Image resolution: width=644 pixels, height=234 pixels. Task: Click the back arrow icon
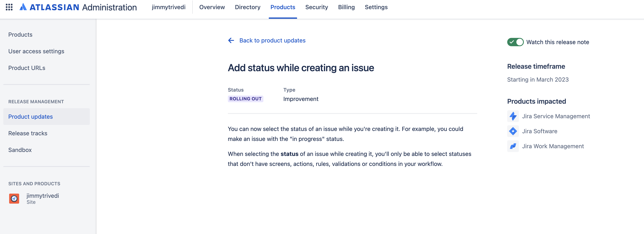pyautogui.click(x=231, y=41)
